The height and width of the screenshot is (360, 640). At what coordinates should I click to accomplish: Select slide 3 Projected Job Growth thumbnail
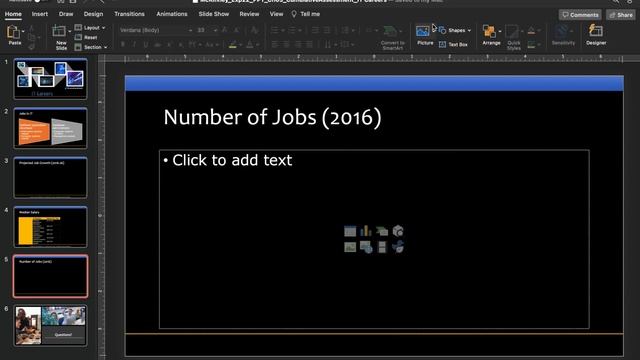point(50,178)
